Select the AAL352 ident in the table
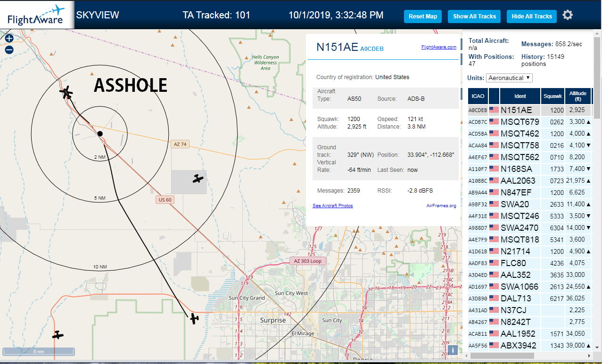602x364 pixels. click(516, 275)
